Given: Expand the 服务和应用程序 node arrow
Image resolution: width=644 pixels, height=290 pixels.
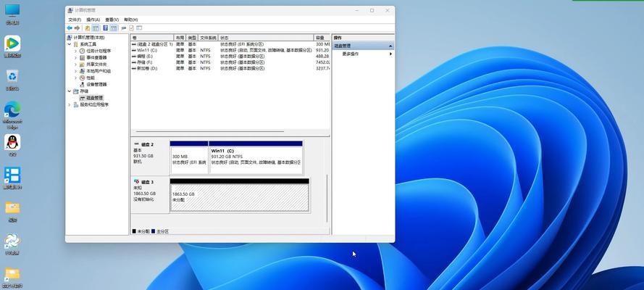Looking at the screenshot, I should pos(69,104).
